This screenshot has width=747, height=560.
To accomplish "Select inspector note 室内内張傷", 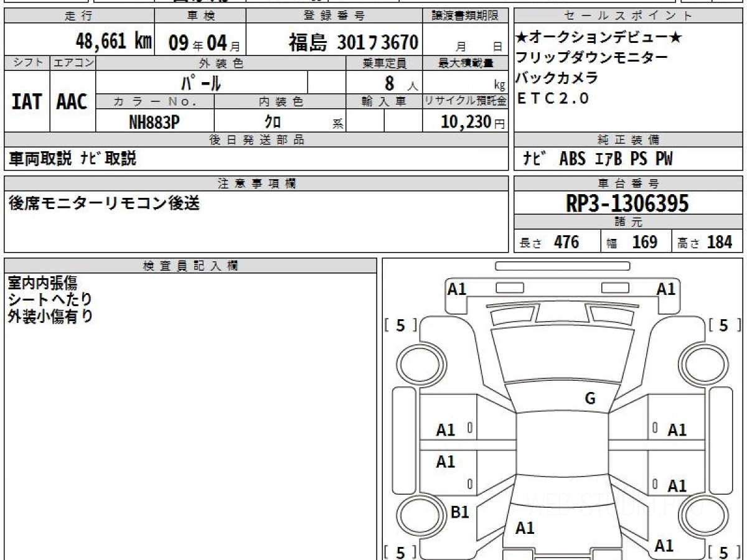I will 42,283.
